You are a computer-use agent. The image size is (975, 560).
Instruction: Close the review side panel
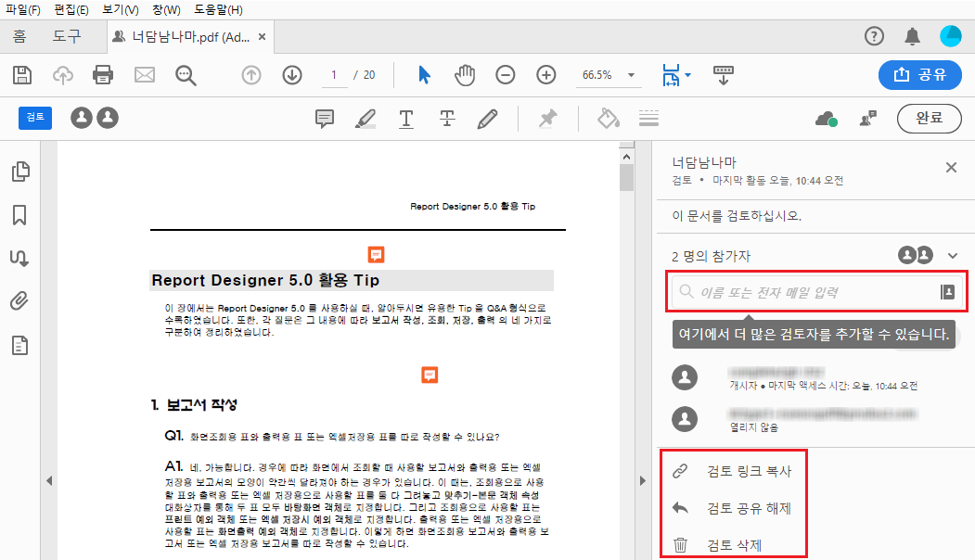pos(951,167)
